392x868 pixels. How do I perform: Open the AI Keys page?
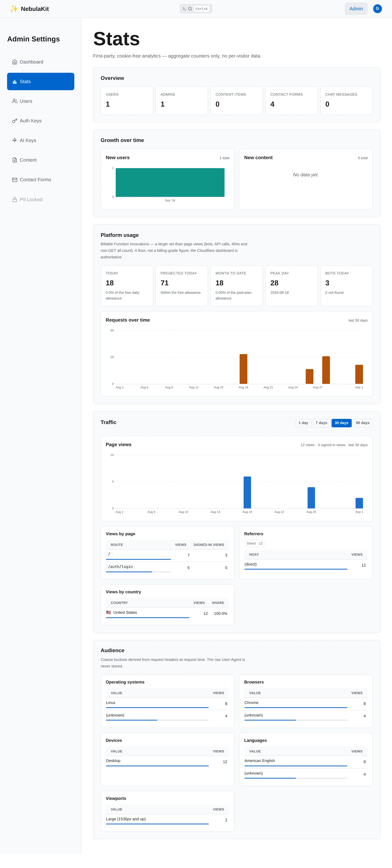41,140
